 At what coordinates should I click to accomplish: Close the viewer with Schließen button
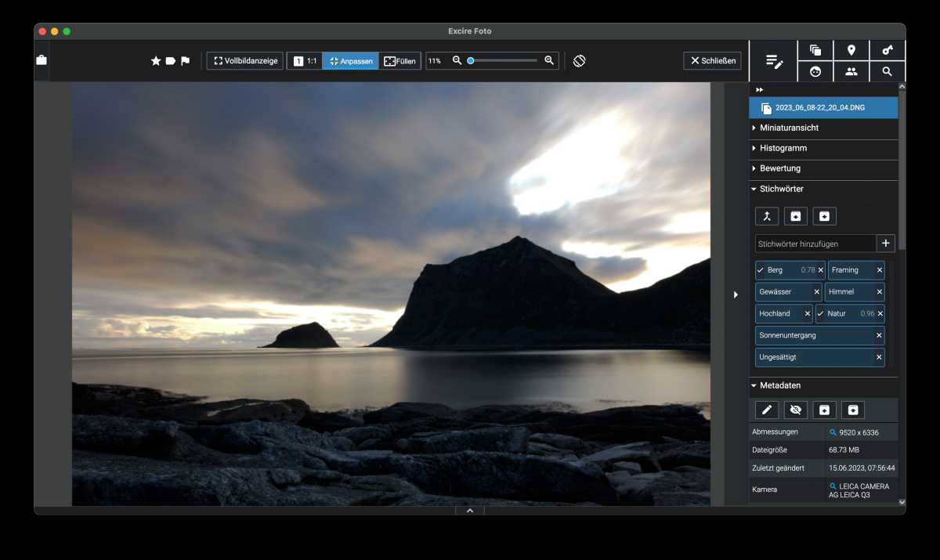(x=713, y=61)
